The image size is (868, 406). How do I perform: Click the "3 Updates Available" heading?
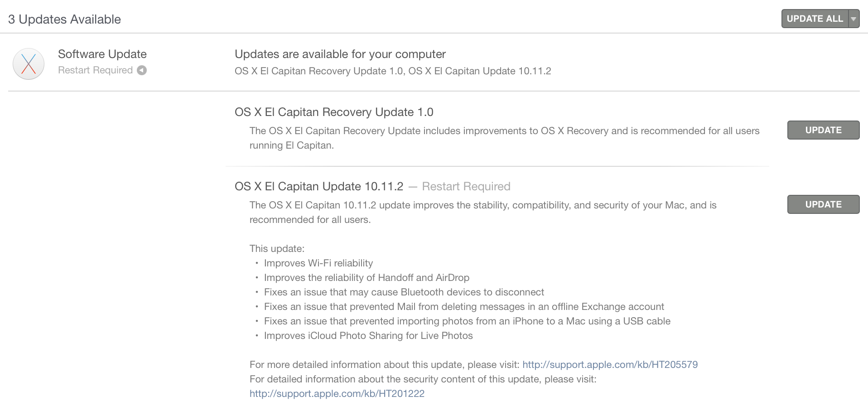[x=64, y=19]
